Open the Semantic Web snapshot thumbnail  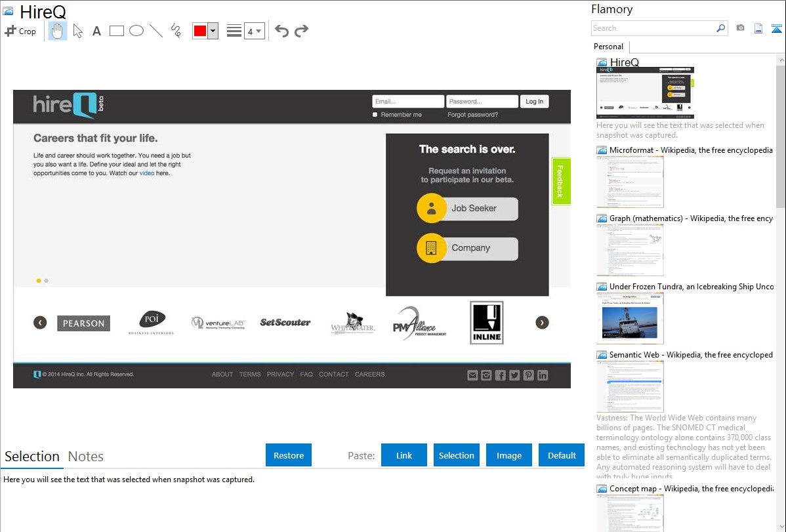[630, 386]
